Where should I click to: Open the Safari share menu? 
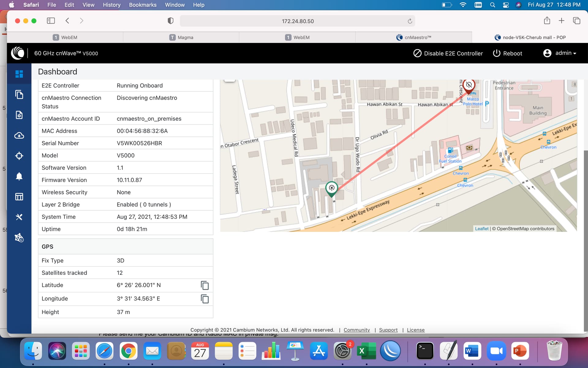pyautogui.click(x=547, y=21)
